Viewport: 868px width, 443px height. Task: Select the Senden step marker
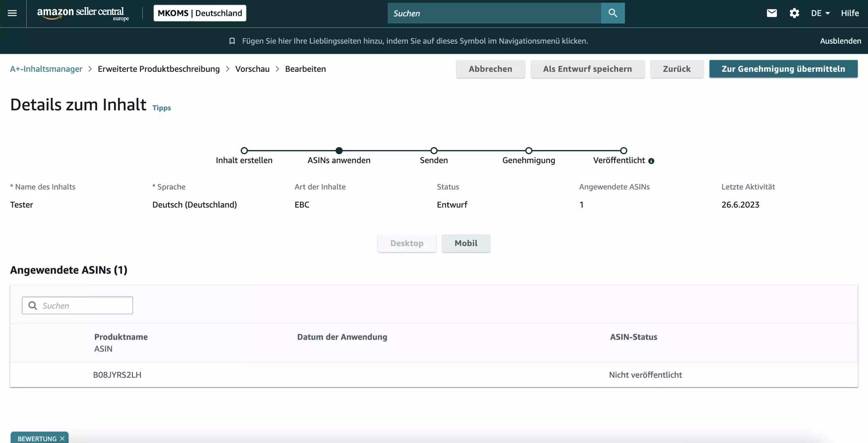tap(434, 151)
